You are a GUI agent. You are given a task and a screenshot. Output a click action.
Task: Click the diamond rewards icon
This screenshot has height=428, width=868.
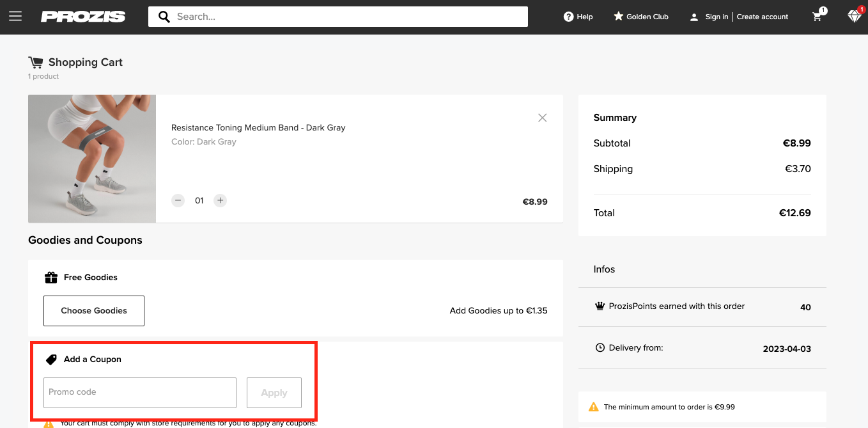(855, 17)
